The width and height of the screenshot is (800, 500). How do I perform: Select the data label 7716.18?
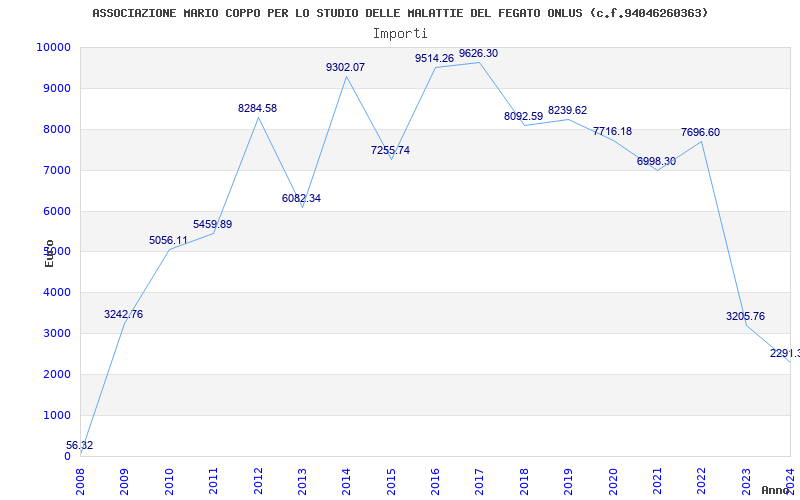[612, 131]
